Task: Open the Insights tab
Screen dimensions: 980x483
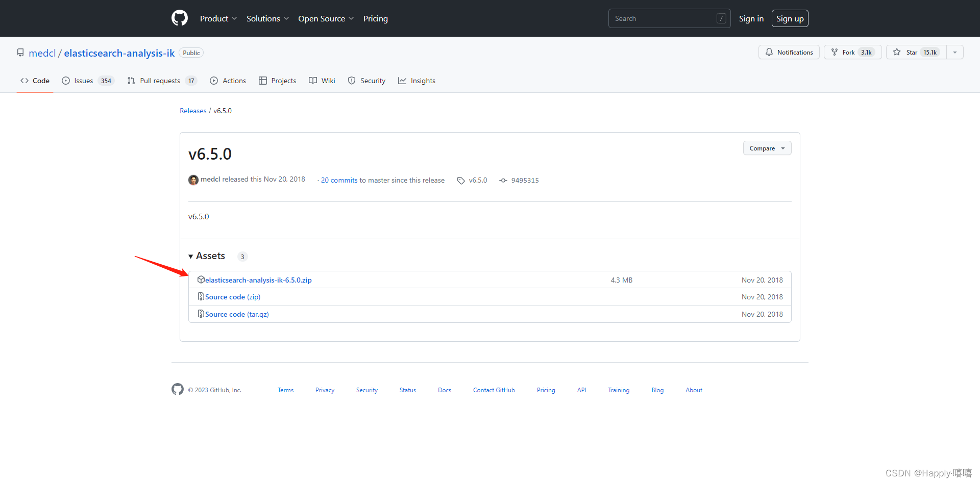Action: [x=416, y=81]
